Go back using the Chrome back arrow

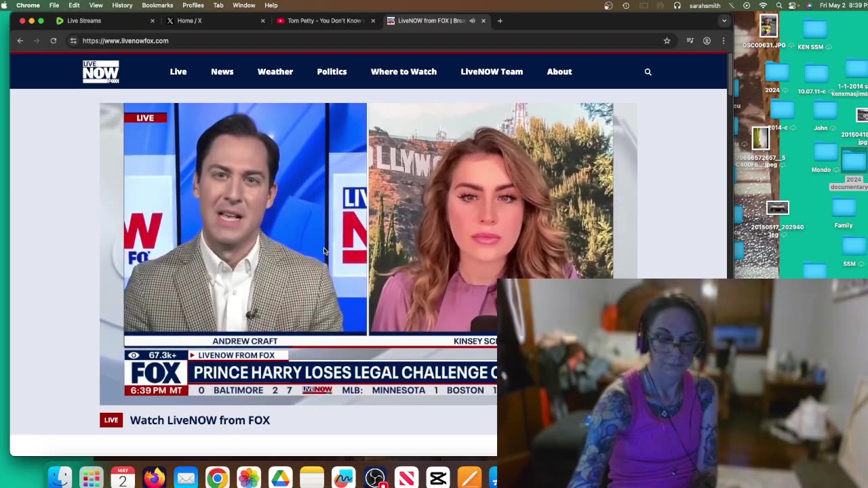[20, 41]
